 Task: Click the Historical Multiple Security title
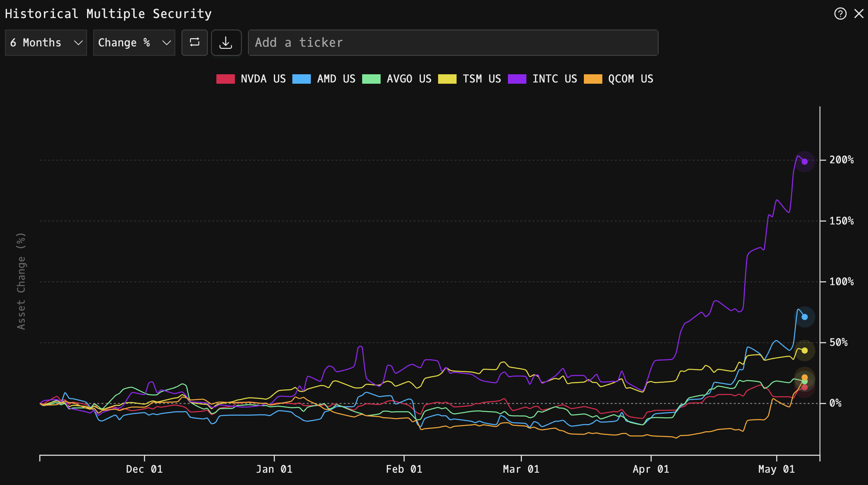108,14
